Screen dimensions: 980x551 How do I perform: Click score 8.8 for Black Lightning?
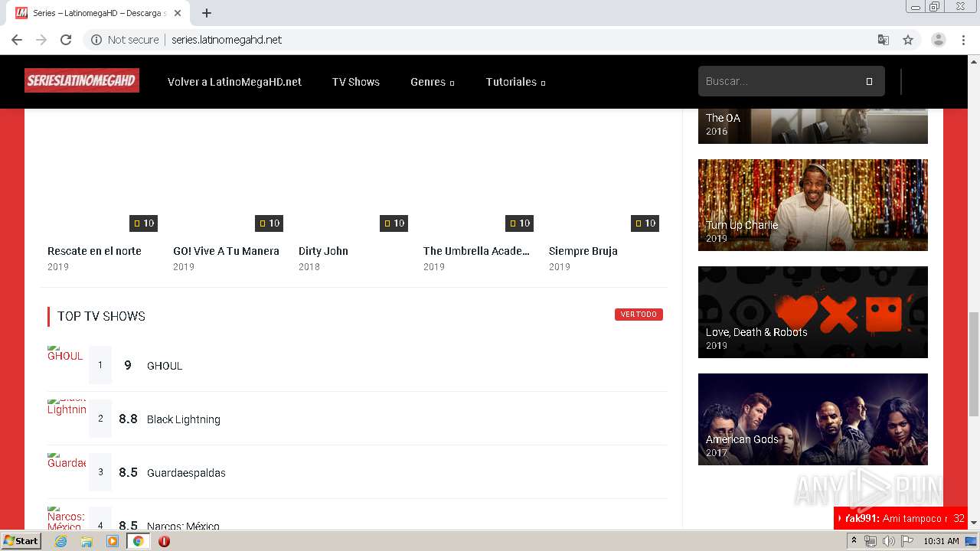pyautogui.click(x=128, y=419)
